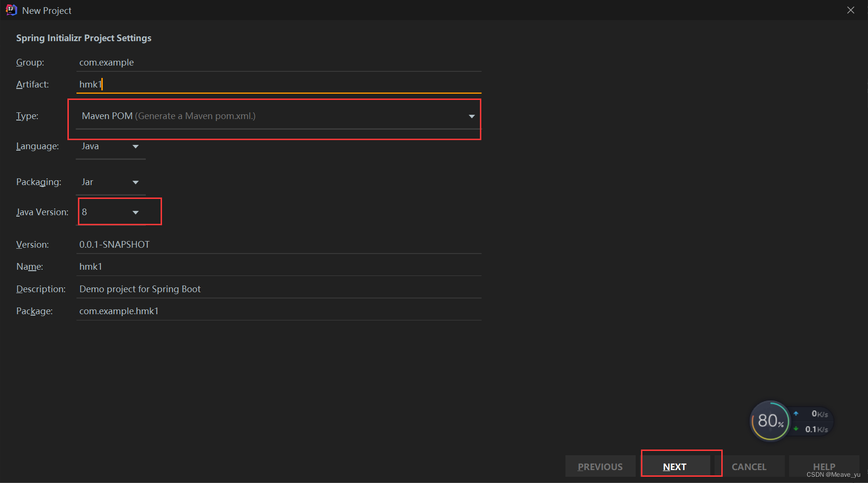Viewport: 868px width, 483px height.
Task: Click the Name label
Action: (30, 266)
